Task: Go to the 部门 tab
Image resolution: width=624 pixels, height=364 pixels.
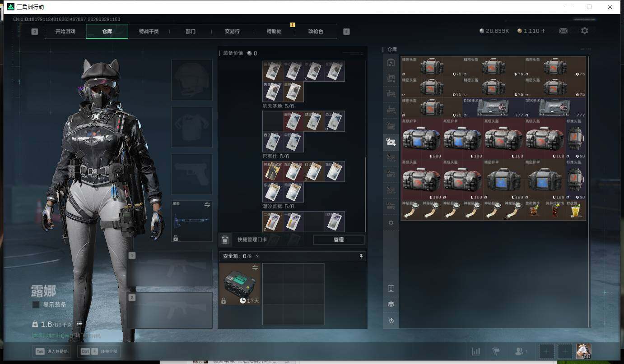Action: pyautogui.click(x=191, y=32)
